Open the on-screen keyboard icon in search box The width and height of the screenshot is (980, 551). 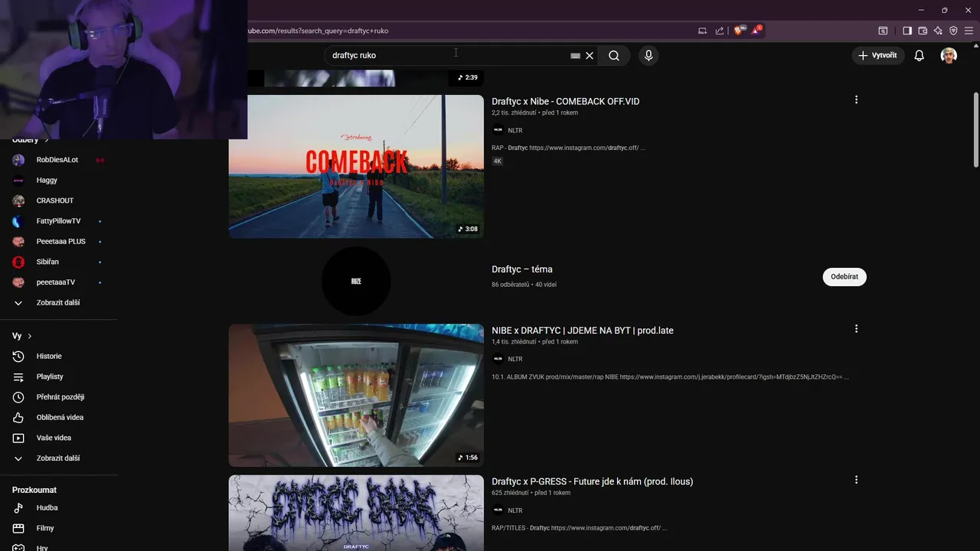tap(576, 55)
